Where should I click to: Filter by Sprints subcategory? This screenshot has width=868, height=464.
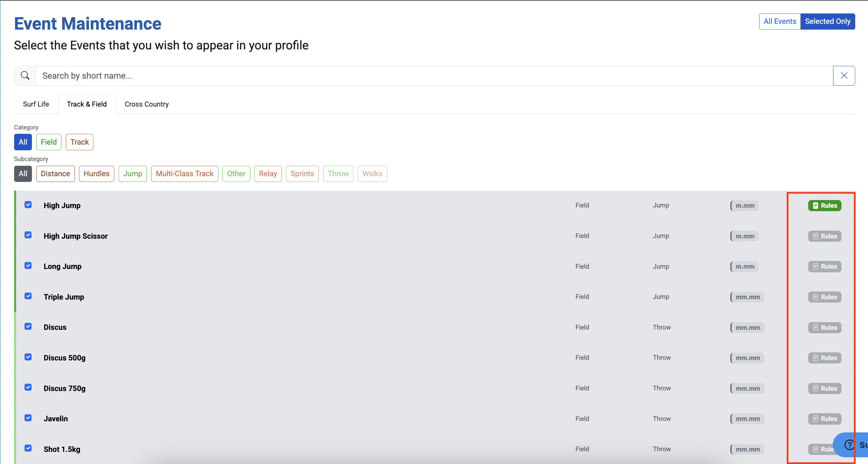pos(302,173)
